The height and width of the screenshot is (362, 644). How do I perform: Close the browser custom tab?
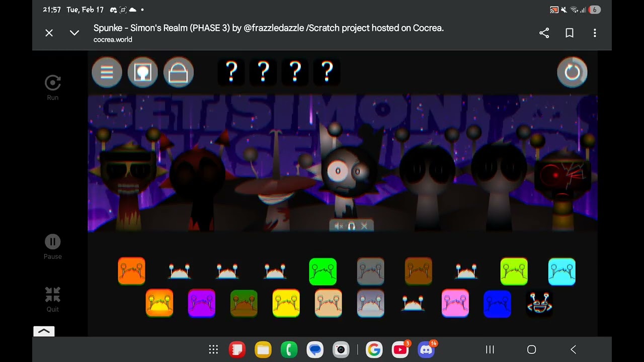click(x=49, y=33)
